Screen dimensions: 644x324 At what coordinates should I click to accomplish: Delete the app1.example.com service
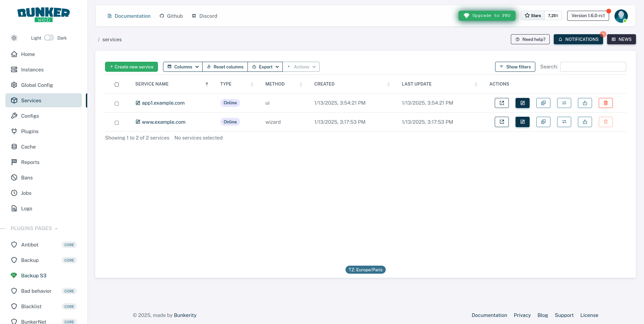(x=605, y=103)
